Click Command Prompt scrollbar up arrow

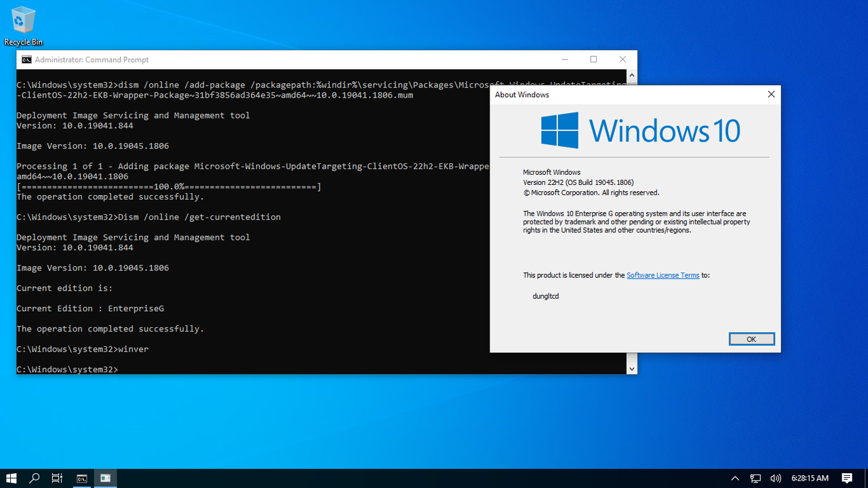pos(631,75)
